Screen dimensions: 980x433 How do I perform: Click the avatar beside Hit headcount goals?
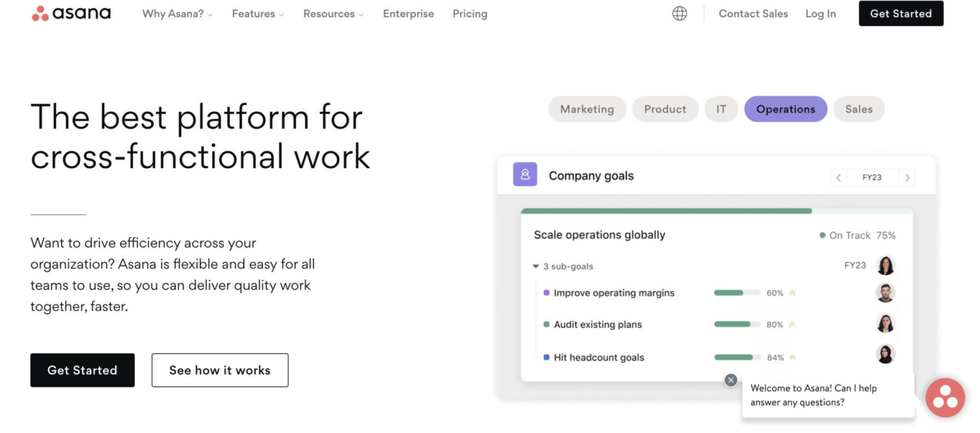pyautogui.click(x=886, y=354)
